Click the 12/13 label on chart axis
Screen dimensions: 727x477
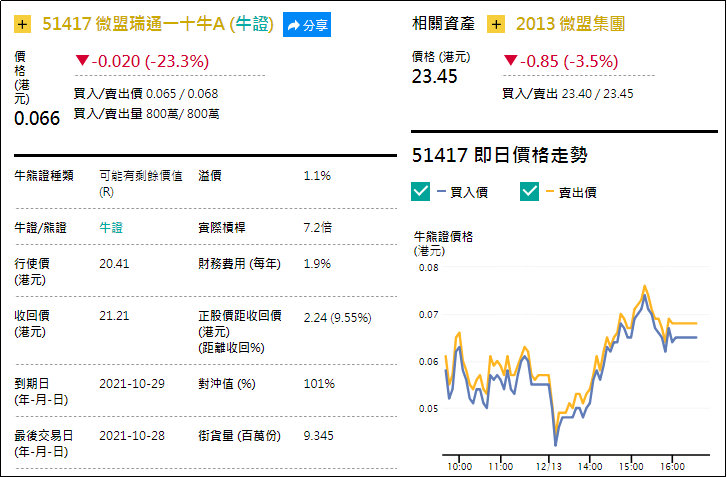548,466
